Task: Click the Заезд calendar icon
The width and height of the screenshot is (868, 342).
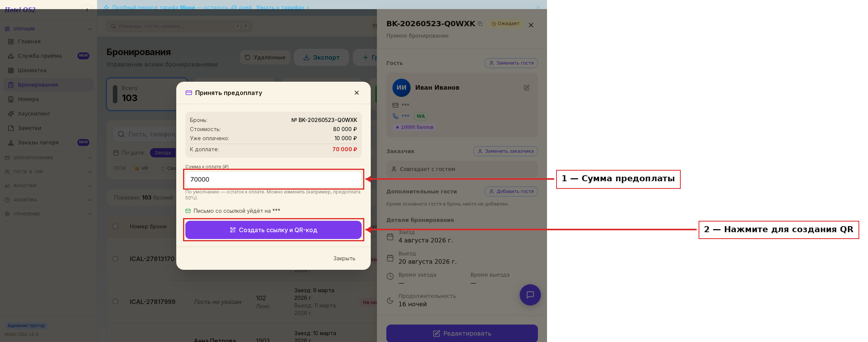Action: point(390,237)
